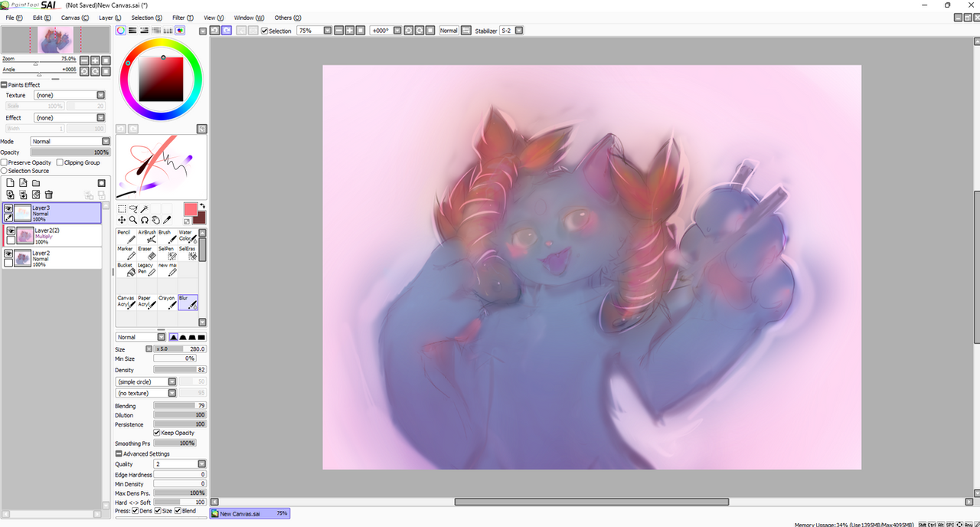
Task: Click the new layer icon
Action: 10,183
